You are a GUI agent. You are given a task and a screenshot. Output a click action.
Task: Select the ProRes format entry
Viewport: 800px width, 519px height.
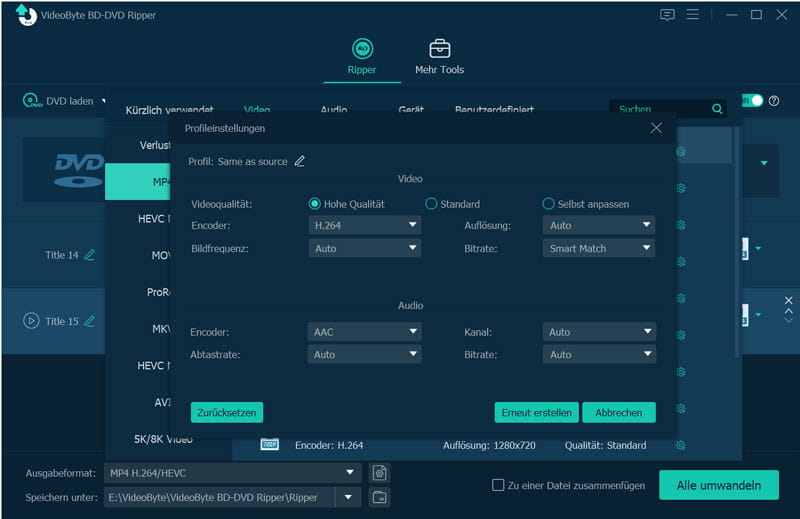[x=138, y=292]
